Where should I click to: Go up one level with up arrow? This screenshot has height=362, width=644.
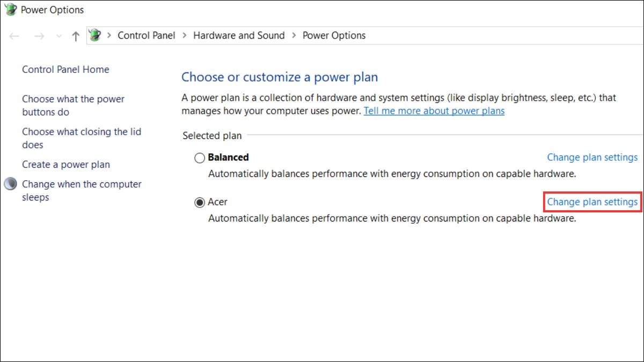(76, 36)
